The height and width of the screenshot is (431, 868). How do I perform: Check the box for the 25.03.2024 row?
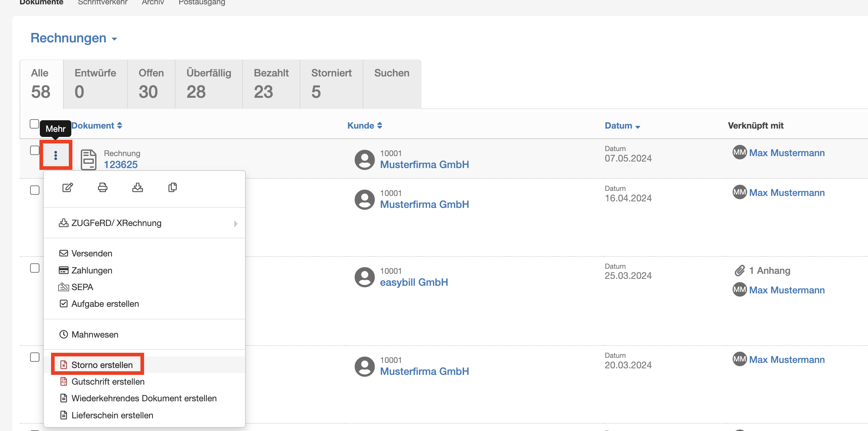(35, 268)
